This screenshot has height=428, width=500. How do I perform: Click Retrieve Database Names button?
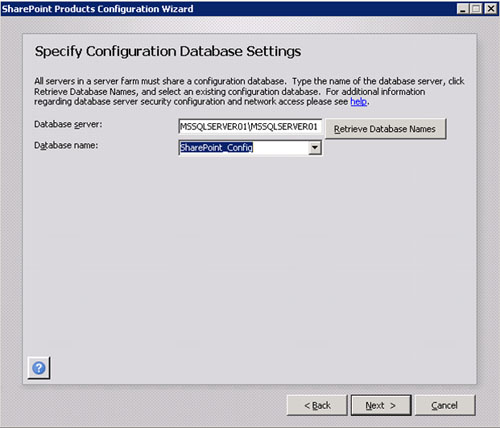385,129
